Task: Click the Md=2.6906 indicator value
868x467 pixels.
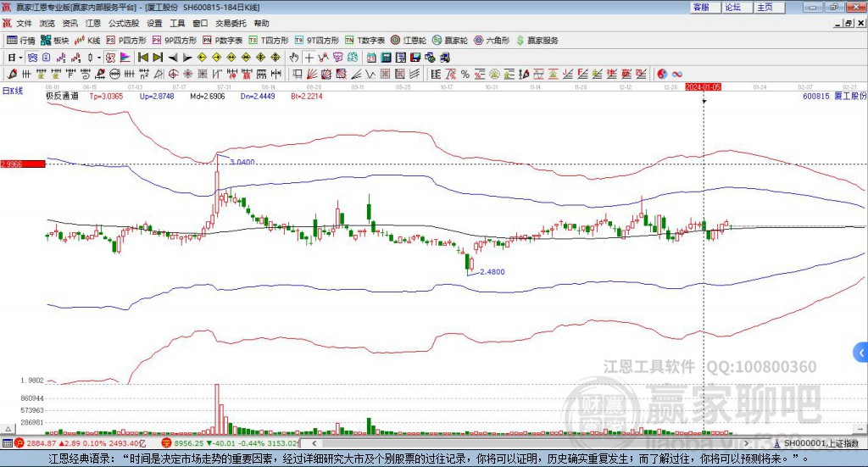Action: (x=207, y=97)
